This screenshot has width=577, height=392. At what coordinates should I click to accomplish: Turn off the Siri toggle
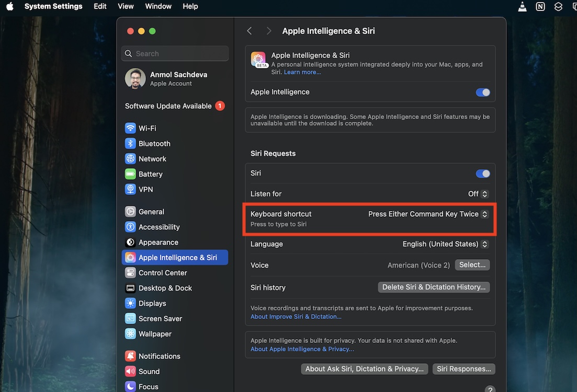[482, 173]
